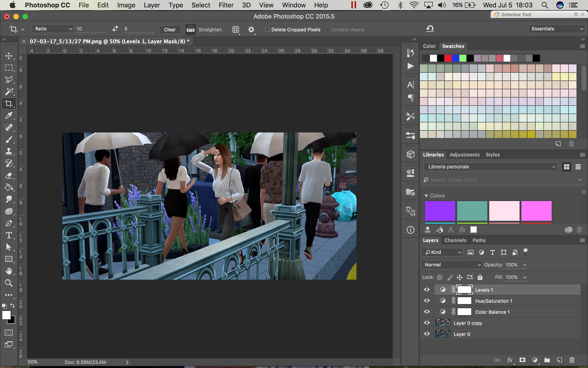This screenshot has width=588, height=368.
Task: Toggle lock all for layer
Action: [480, 277]
